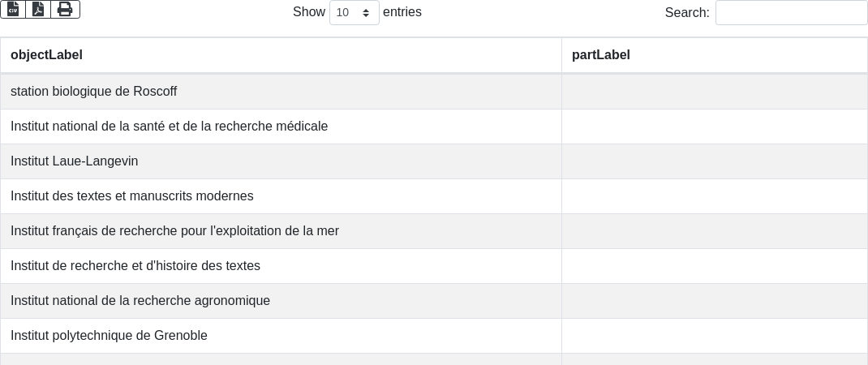Sort by partLabel column header
The height and width of the screenshot is (365, 868).
pos(715,55)
